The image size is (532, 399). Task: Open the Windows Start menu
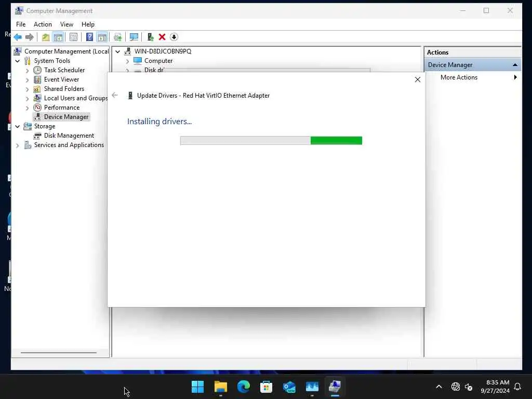coord(197,387)
